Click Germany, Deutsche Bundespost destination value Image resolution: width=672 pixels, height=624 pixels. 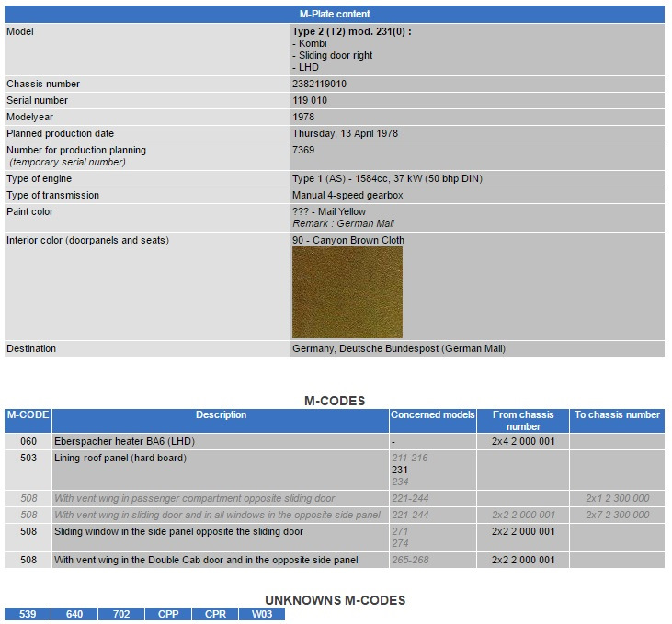pyautogui.click(x=399, y=349)
